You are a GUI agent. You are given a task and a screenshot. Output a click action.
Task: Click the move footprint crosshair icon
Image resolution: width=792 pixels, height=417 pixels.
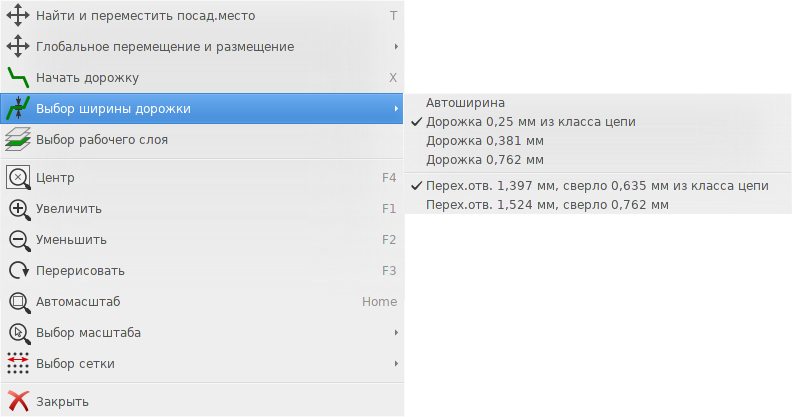[18, 16]
